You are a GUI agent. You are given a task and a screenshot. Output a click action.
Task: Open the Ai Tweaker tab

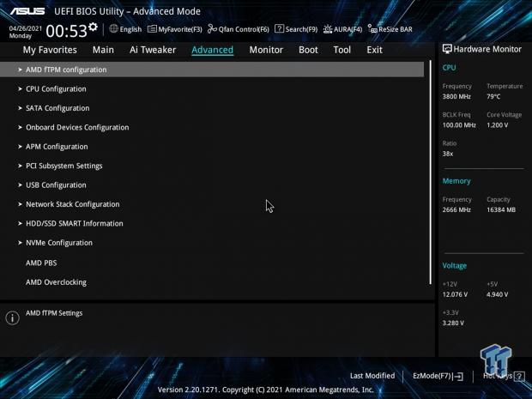153,50
